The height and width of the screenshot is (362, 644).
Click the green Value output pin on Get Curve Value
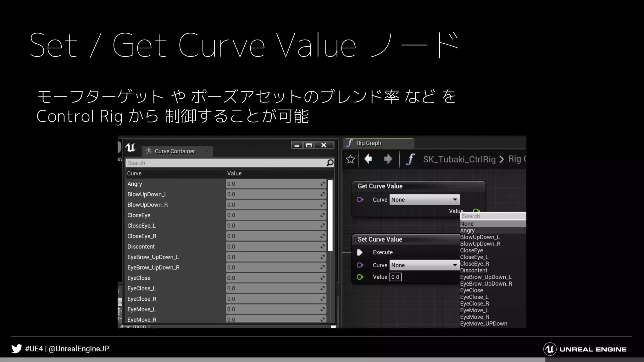[476, 211]
